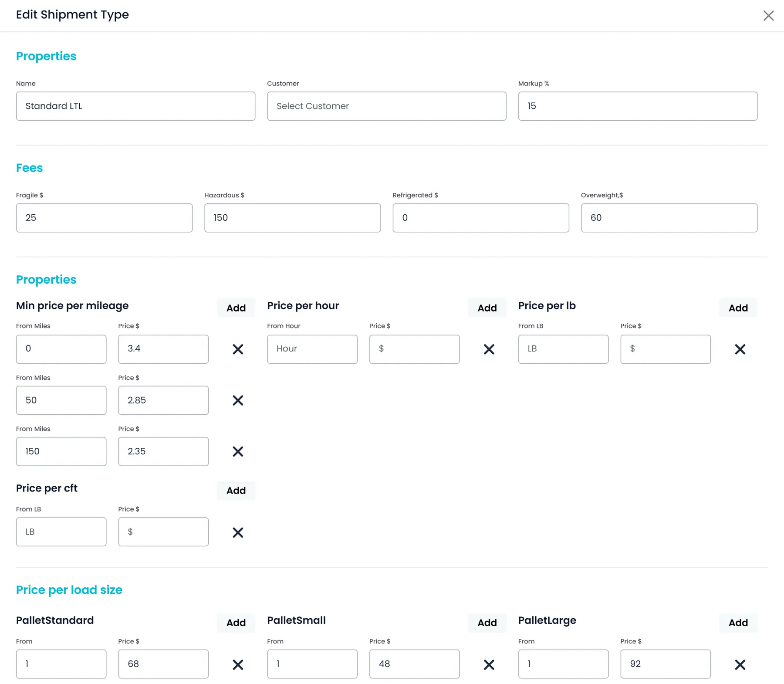The width and height of the screenshot is (784, 684).
Task: Add a Min price per mileage row
Action: (x=236, y=308)
